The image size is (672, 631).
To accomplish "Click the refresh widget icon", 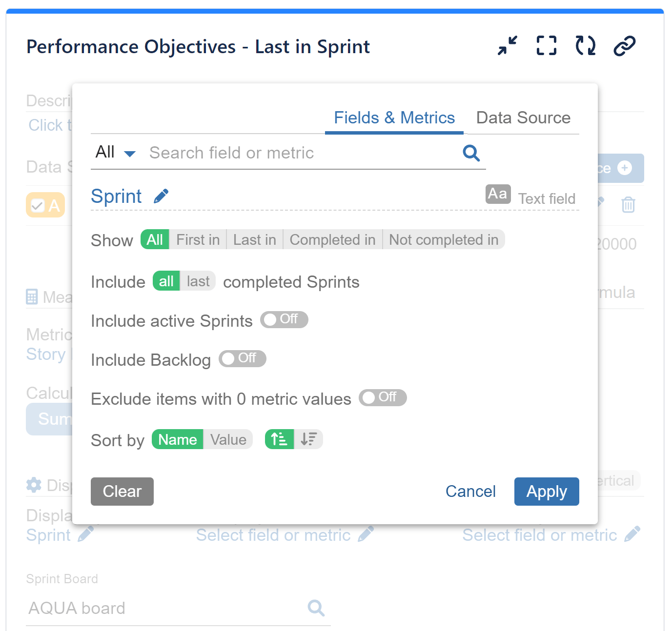I will tap(585, 46).
